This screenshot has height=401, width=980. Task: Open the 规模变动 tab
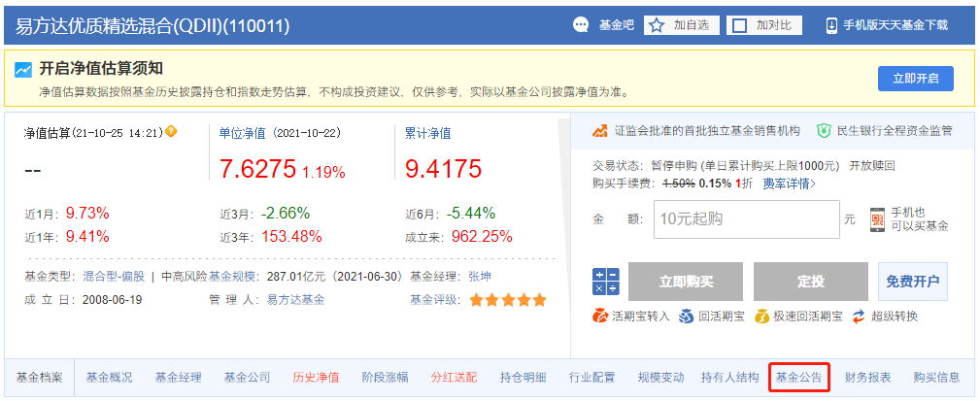point(660,378)
